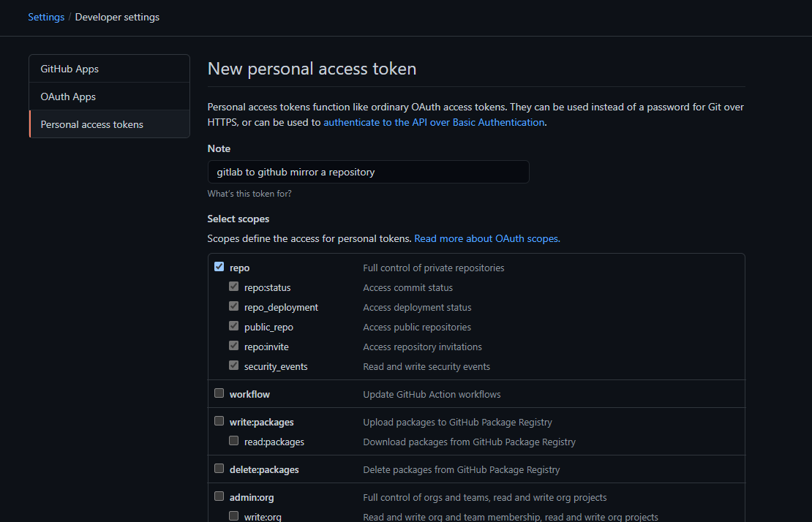812x522 pixels.
Task: Open the Basic Authentication API link
Action: (434, 122)
